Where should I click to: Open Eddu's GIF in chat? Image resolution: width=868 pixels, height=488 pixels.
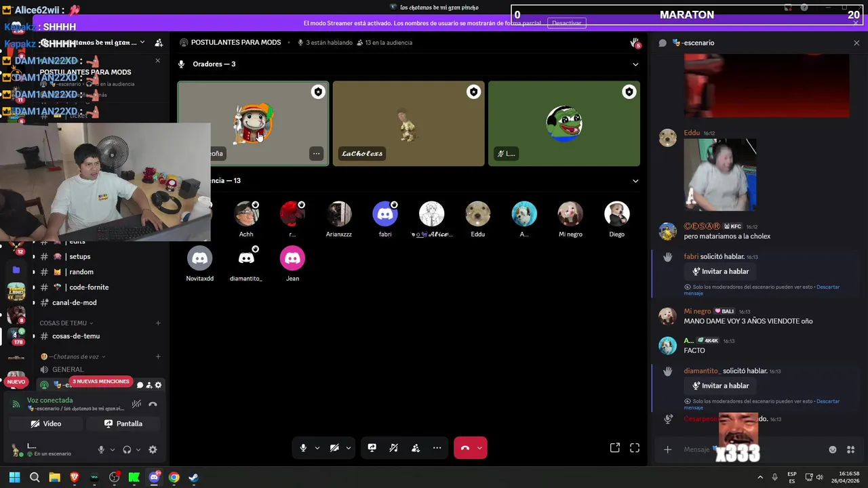click(719, 175)
